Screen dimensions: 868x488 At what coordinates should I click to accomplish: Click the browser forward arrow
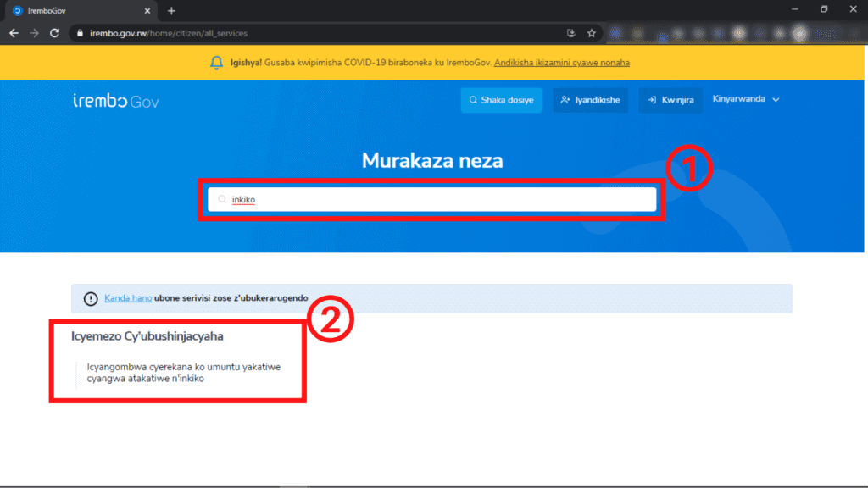click(x=34, y=33)
